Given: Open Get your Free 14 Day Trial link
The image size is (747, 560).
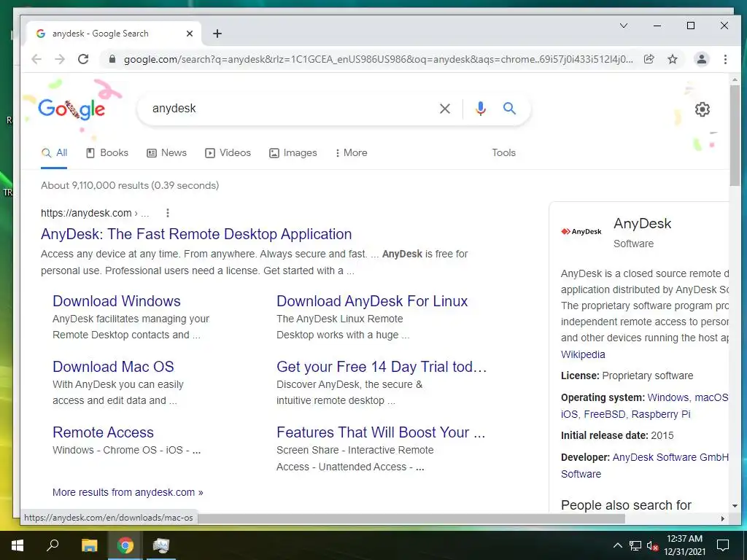Looking at the screenshot, I should tap(382, 367).
